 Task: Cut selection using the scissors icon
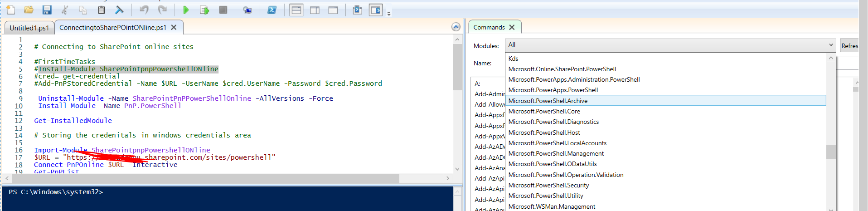point(65,10)
